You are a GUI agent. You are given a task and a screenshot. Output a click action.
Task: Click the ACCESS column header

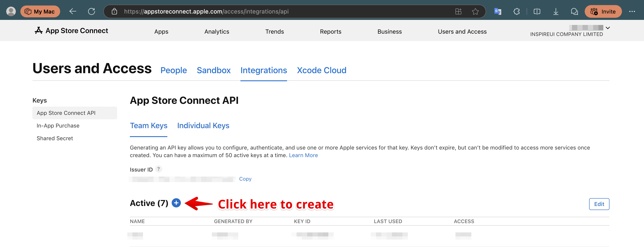pyautogui.click(x=464, y=221)
